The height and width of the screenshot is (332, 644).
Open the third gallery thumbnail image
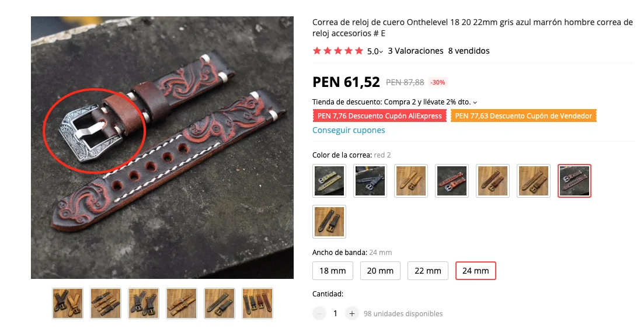tap(144, 303)
